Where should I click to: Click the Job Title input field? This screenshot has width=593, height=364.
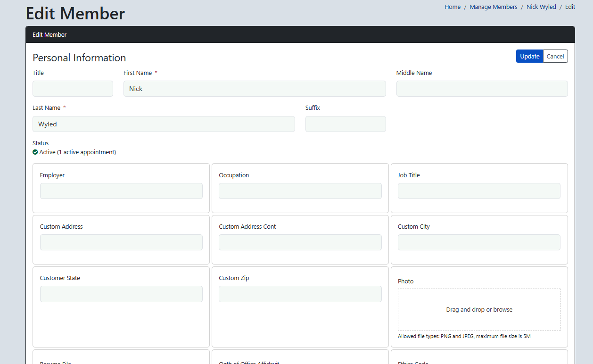click(x=479, y=191)
